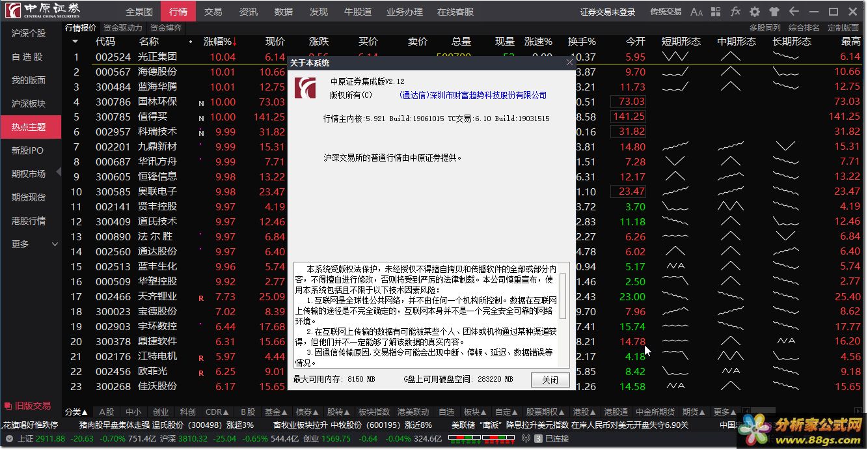Click the shirt skin-change icon
This screenshot has width=868, height=450.
(774, 12)
